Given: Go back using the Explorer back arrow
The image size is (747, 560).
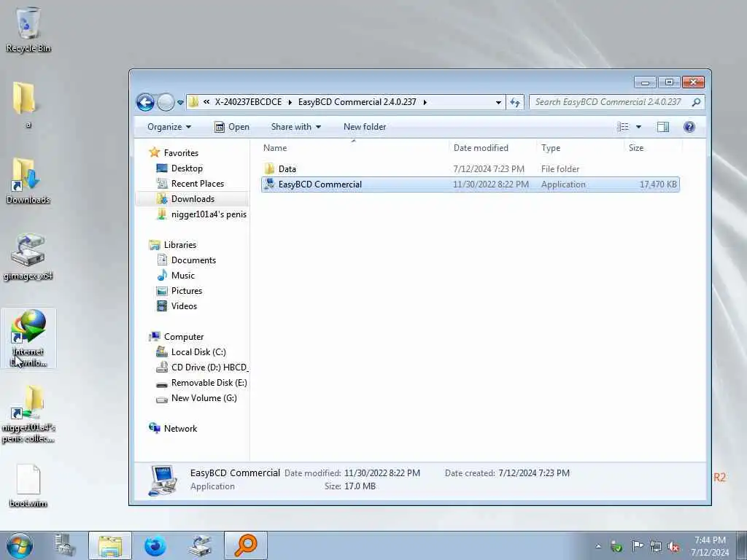Looking at the screenshot, I should [x=145, y=102].
